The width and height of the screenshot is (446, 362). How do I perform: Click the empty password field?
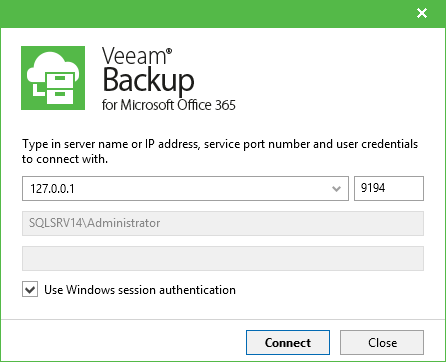click(223, 258)
